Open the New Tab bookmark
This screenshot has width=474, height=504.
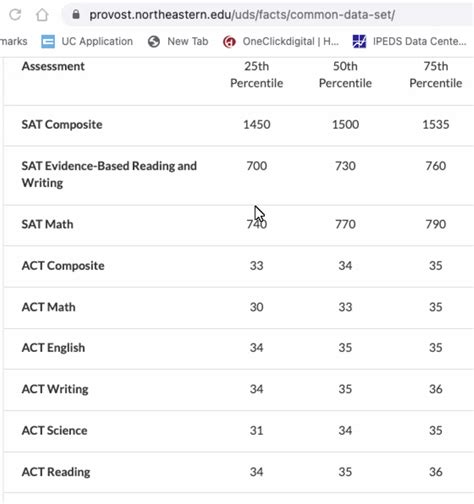pos(178,41)
